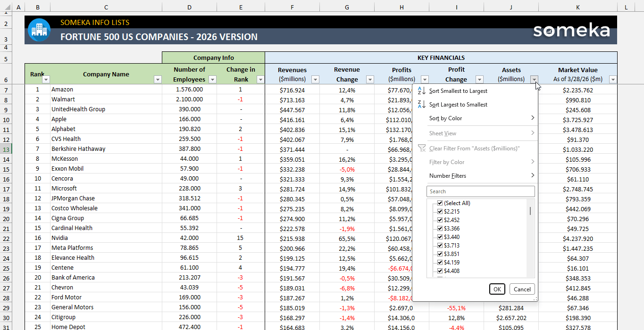This screenshot has height=330, width=644.
Task: Click the KEY FINANCIALS group header
Action: pos(441,58)
